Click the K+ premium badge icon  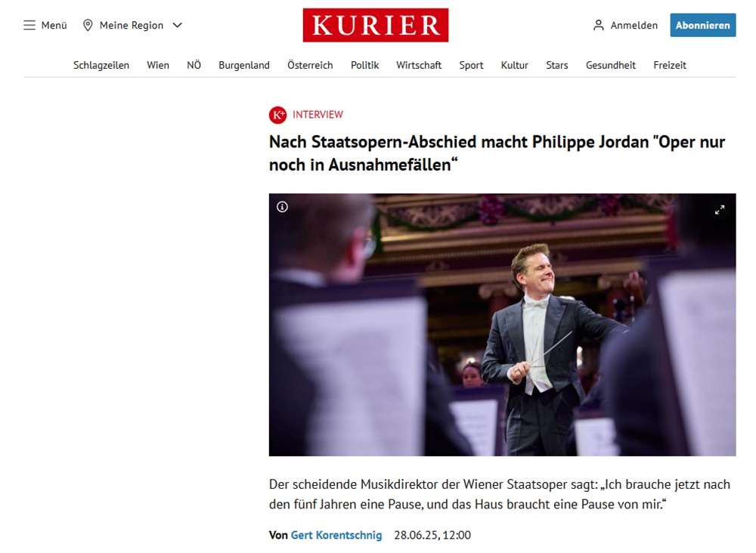pyautogui.click(x=277, y=115)
